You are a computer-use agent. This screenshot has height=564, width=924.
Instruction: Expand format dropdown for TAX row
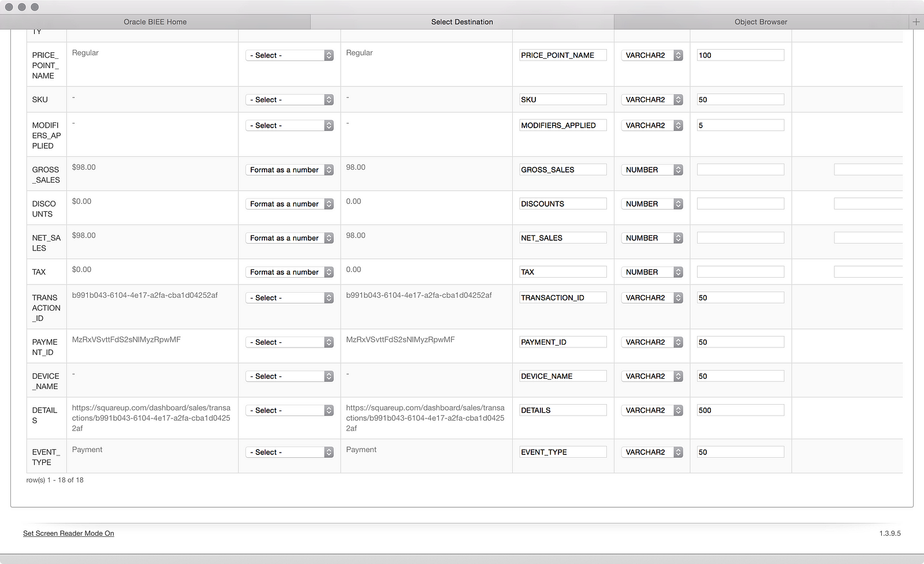(x=290, y=272)
